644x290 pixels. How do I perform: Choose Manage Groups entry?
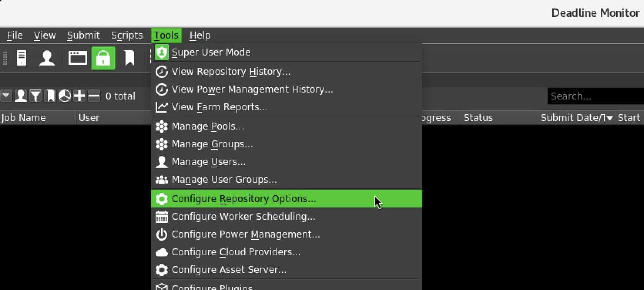pyautogui.click(x=287, y=144)
